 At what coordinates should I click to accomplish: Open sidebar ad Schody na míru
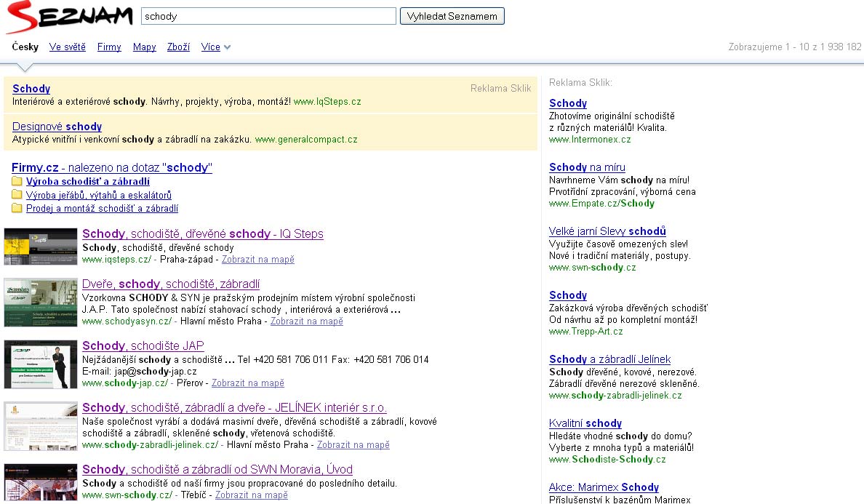click(x=588, y=167)
